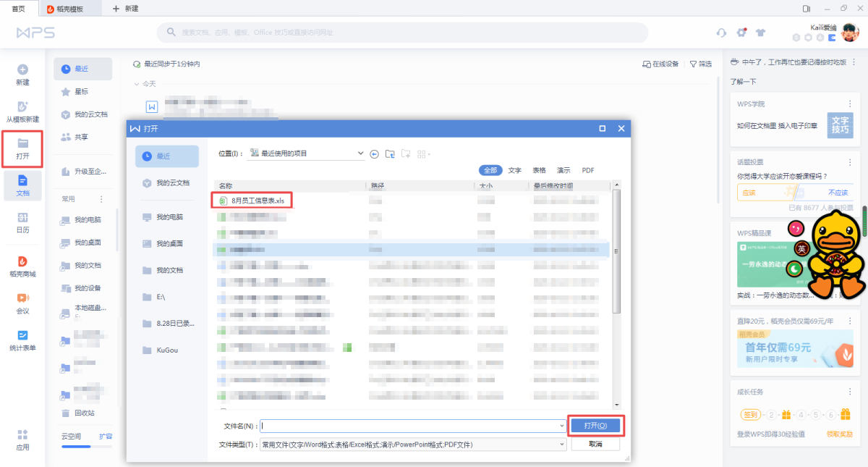Image resolution: width=868 pixels, height=467 pixels.
Task: Click the go-back arrow in the open dialog
Action: pyautogui.click(x=374, y=153)
